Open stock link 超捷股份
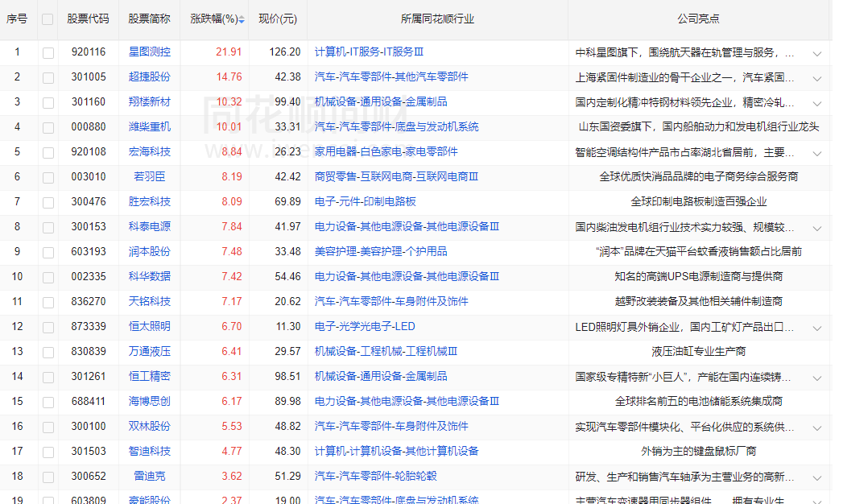843x504 pixels. pos(150,76)
